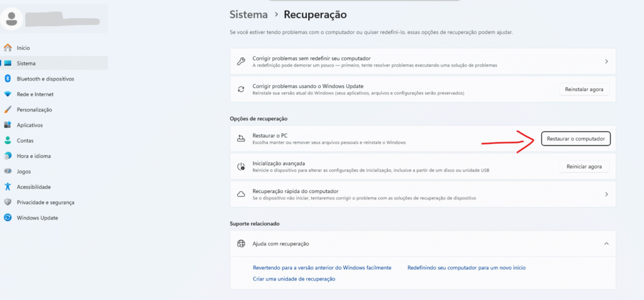
Task: Click the Personalização paintbrush icon
Action: 8,109
